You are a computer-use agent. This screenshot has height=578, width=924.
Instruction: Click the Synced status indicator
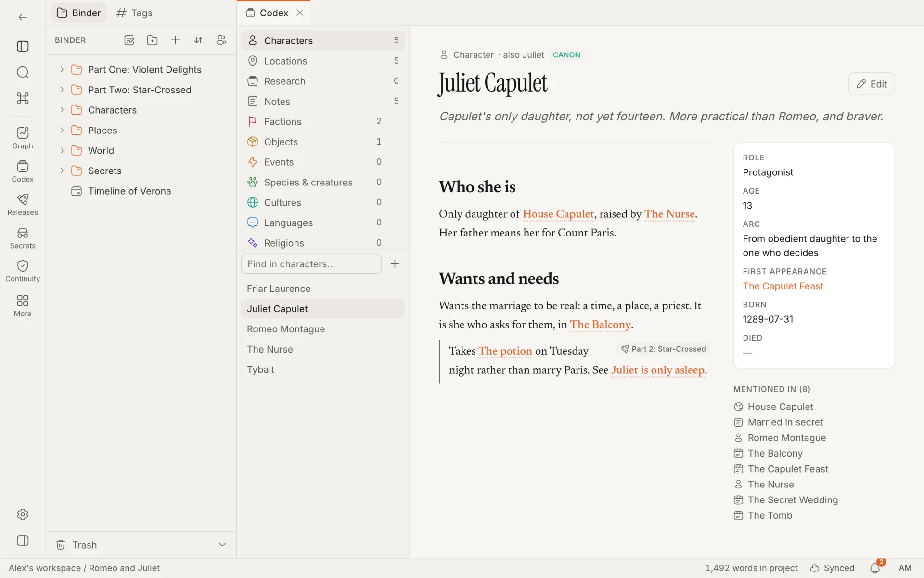[x=832, y=568]
